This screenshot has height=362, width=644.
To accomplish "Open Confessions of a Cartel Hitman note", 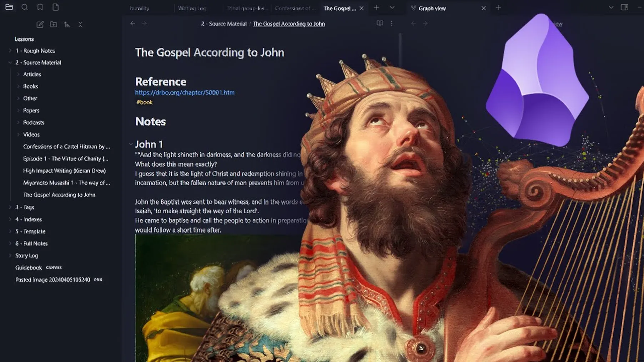I will 66,147.
